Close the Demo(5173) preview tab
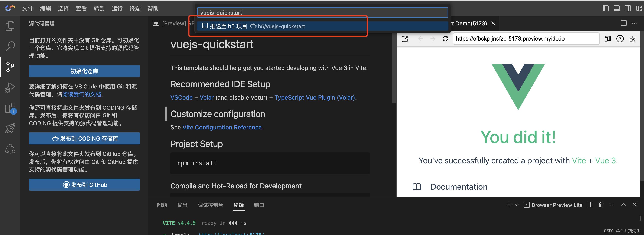 pos(493,23)
